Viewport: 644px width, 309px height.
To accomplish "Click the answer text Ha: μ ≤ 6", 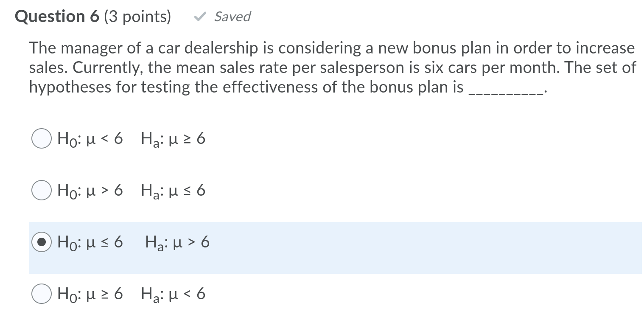I will click(x=173, y=190).
